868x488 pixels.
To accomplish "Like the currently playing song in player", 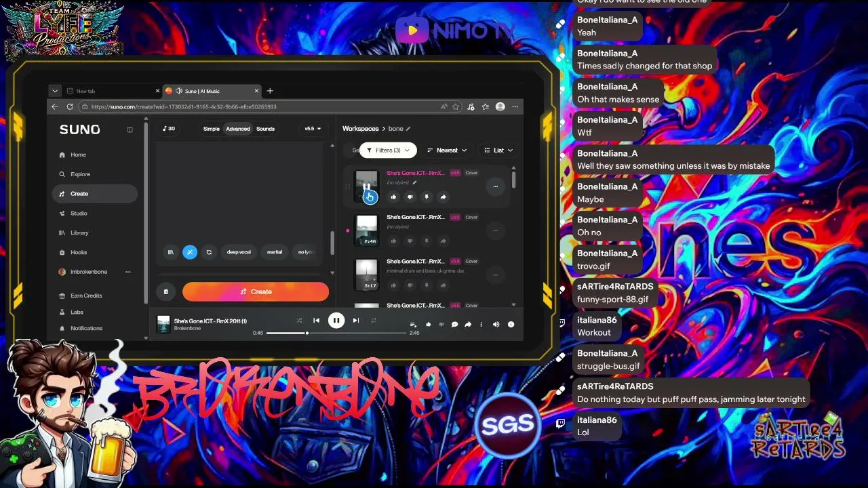I will 428,325.
